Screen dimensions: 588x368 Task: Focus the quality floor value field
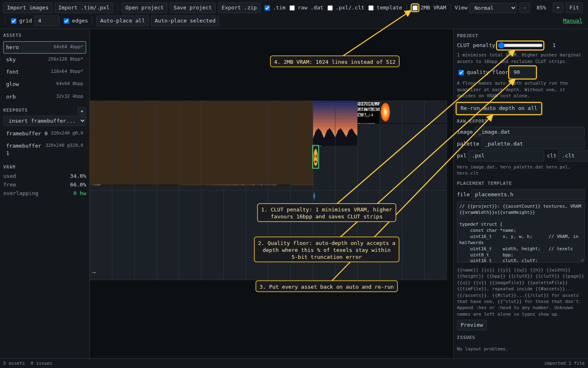[522, 72]
